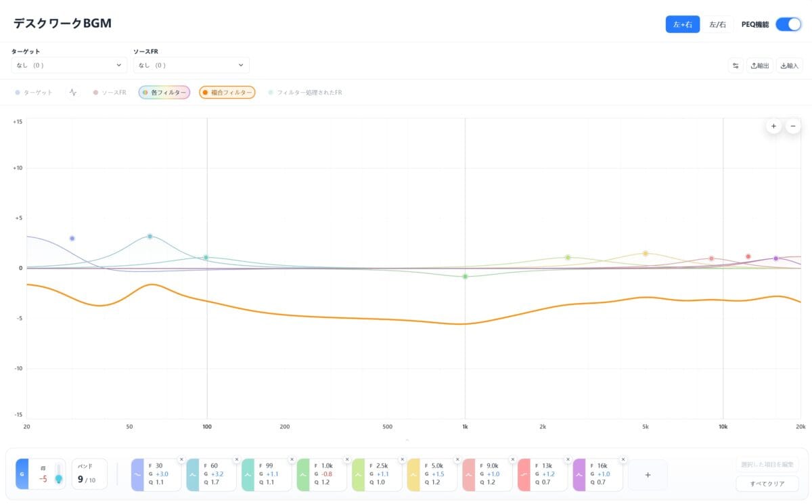The height and width of the screenshot is (504, 812).
Task: Add a new filter band
Action: [x=648, y=475]
